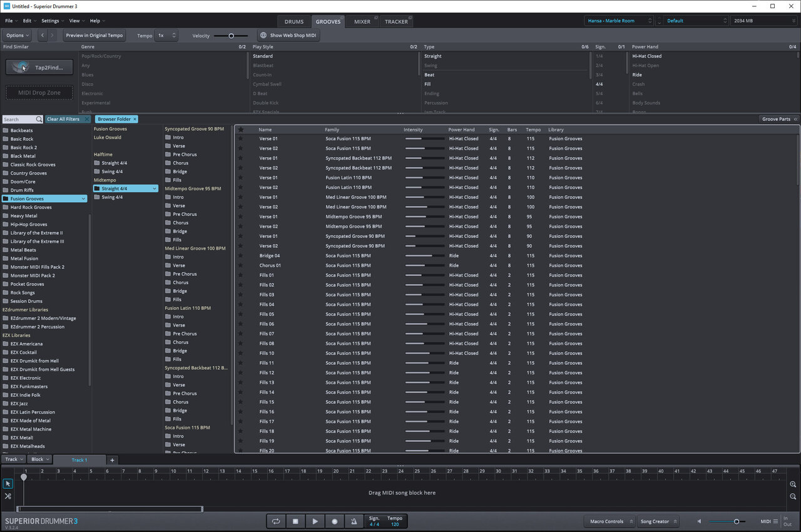Open the Block dropdown menu
The height and width of the screenshot is (532, 801).
coord(40,459)
